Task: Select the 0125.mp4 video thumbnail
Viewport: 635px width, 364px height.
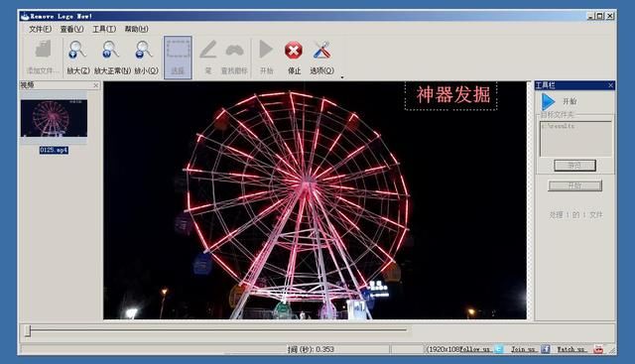Action: point(54,119)
